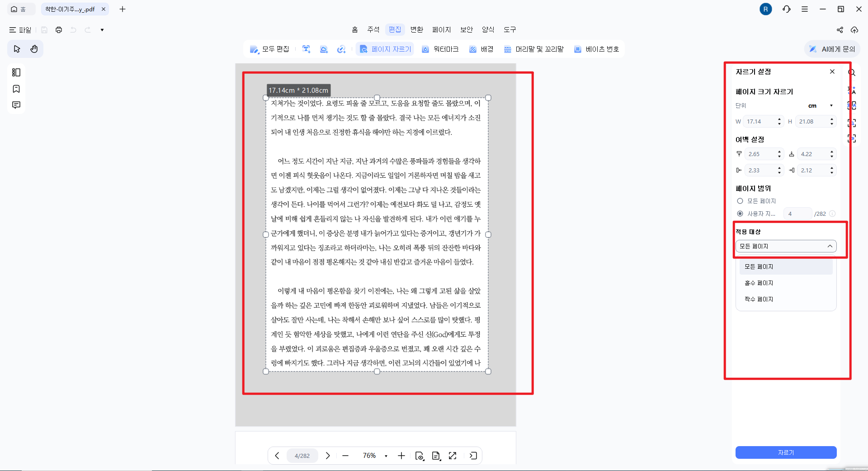Click the 모두 편집 button
This screenshot has width=868, height=471.
click(x=269, y=49)
